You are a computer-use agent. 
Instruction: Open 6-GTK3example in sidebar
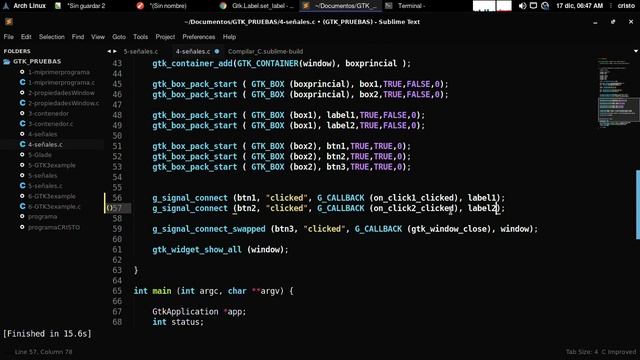[x=51, y=196]
